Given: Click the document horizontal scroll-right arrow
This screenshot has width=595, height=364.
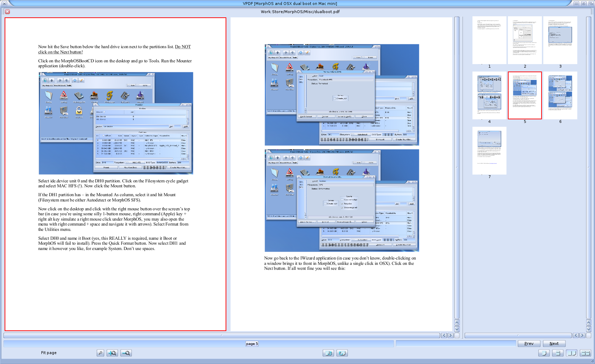Looking at the screenshot, I should pyautogui.click(x=450, y=335).
